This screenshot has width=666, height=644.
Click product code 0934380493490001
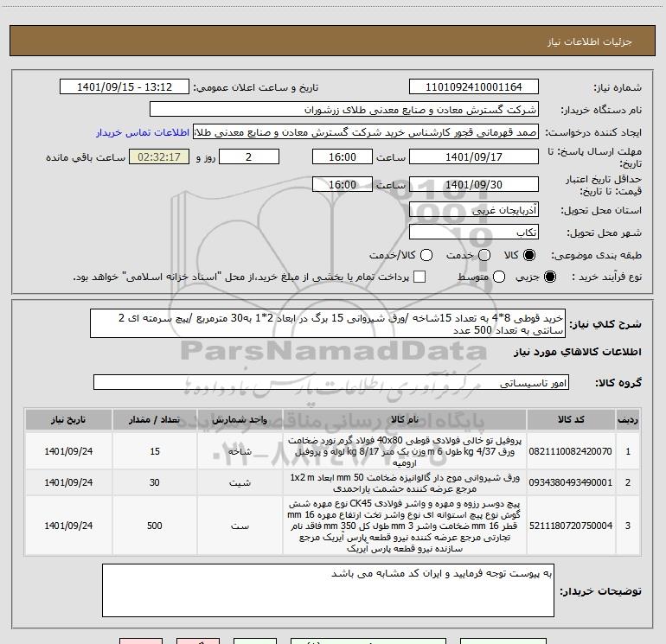click(571, 482)
